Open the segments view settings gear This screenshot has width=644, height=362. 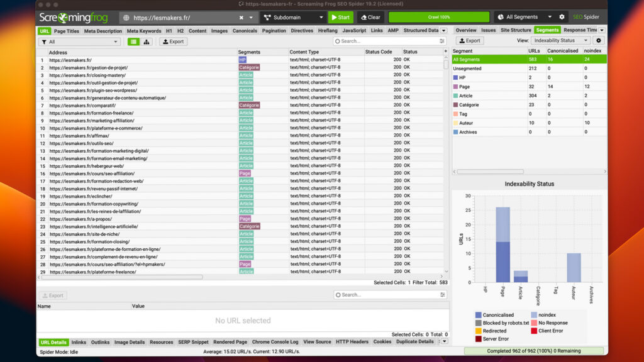(599, 41)
